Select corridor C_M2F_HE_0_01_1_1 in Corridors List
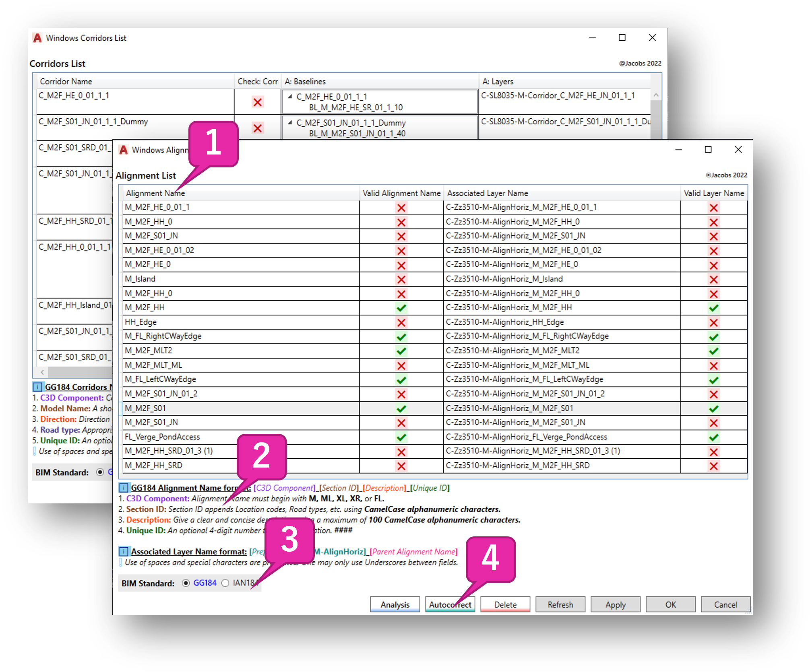This screenshot has height=672, width=810. [135, 101]
